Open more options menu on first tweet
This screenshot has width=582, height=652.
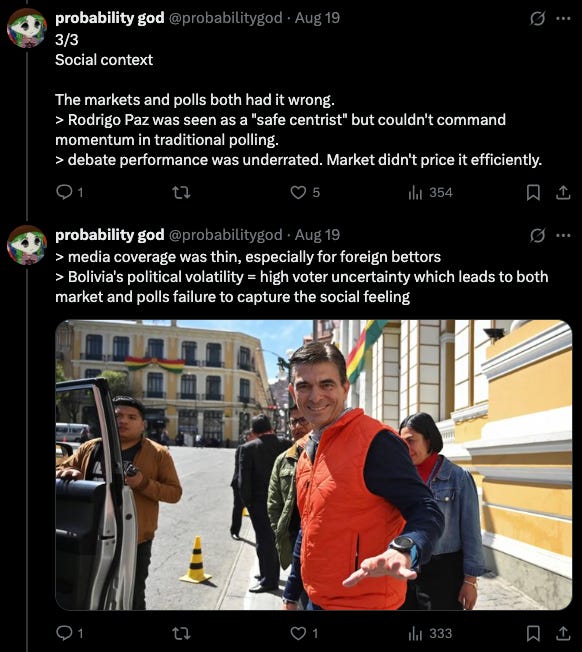563,18
